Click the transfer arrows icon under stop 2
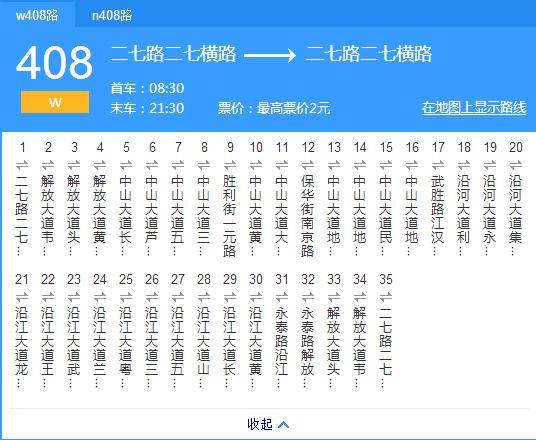Viewport: 536px width, 440px height. [x=48, y=164]
